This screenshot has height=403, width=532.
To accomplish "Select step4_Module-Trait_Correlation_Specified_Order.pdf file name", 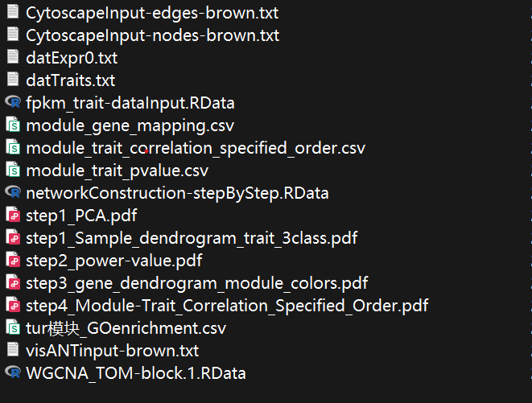I will [x=227, y=306].
